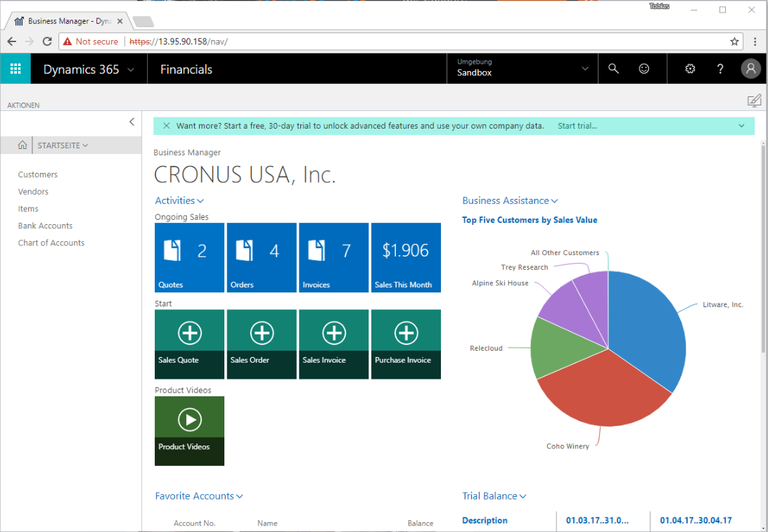This screenshot has width=768, height=532.
Task: Open Bank Accounts in the navigation
Action: point(45,226)
